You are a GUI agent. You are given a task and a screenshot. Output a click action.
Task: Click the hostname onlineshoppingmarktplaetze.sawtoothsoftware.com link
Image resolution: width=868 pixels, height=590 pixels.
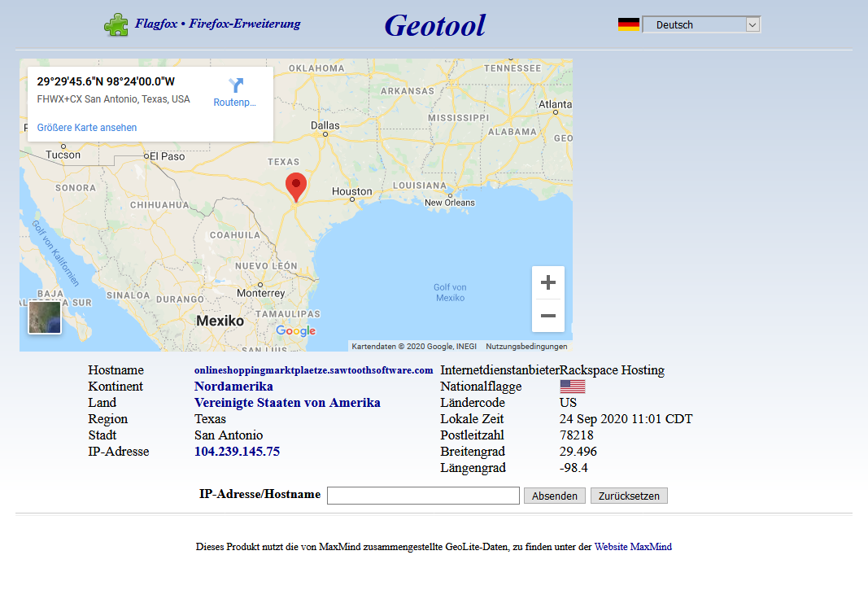[x=313, y=370]
